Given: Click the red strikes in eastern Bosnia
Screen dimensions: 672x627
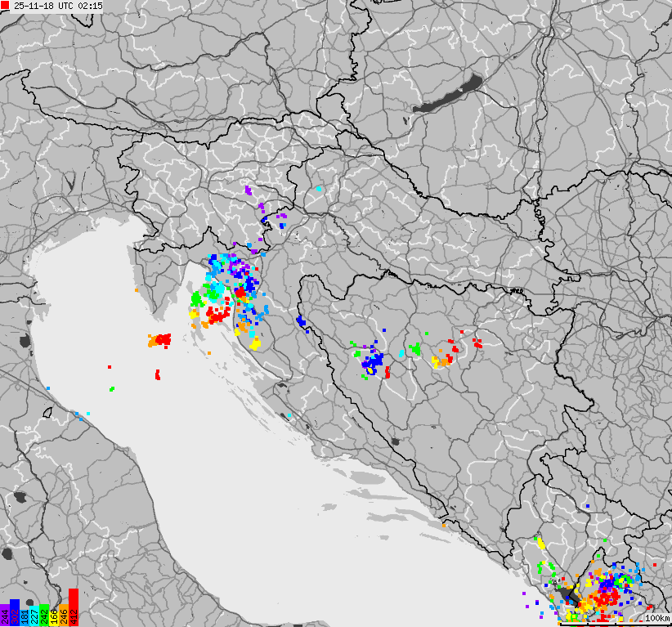Looking at the screenshot, I should pyautogui.click(x=455, y=347).
